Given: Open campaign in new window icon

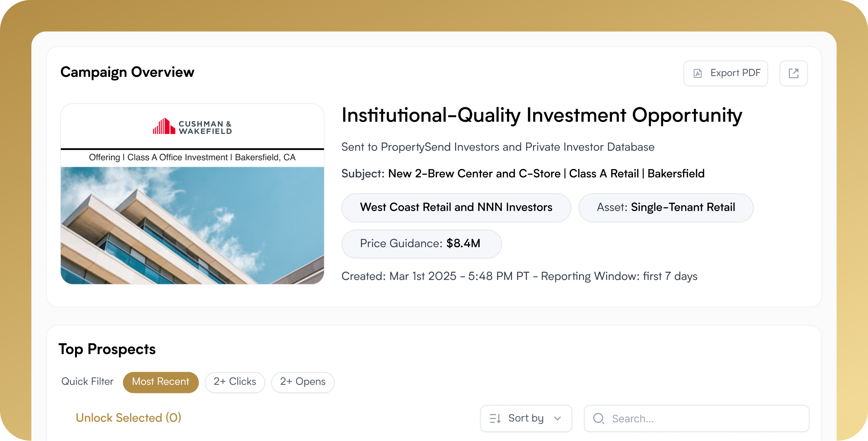Looking at the screenshot, I should click(793, 73).
